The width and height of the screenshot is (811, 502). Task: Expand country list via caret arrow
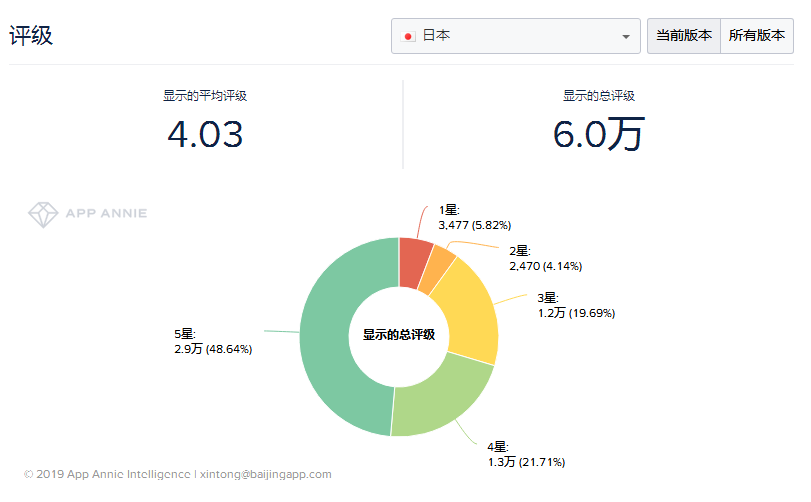626,37
